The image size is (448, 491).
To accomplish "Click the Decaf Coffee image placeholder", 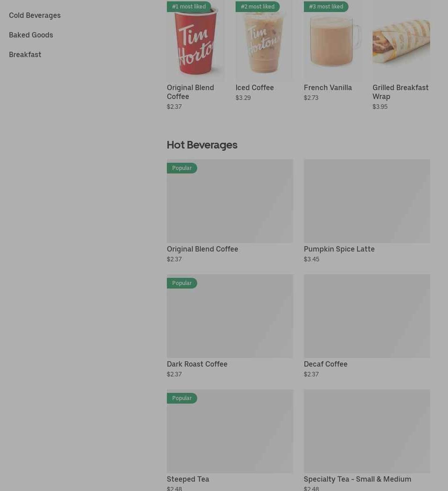I will [x=367, y=316].
